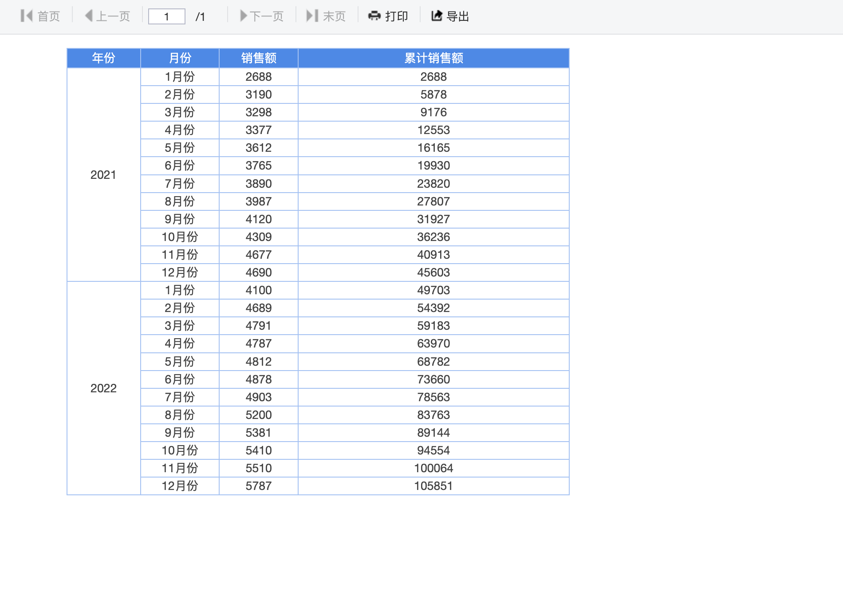Viewport: 843px width, 616px height.
Task: Click sales value 4677
Action: click(x=259, y=255)
